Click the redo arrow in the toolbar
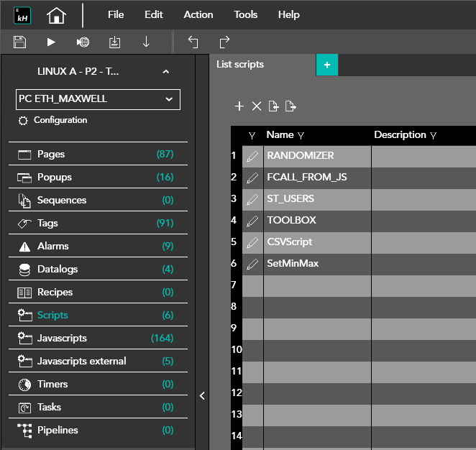Screen dimensions: 476x450 (x=224, y=42)
